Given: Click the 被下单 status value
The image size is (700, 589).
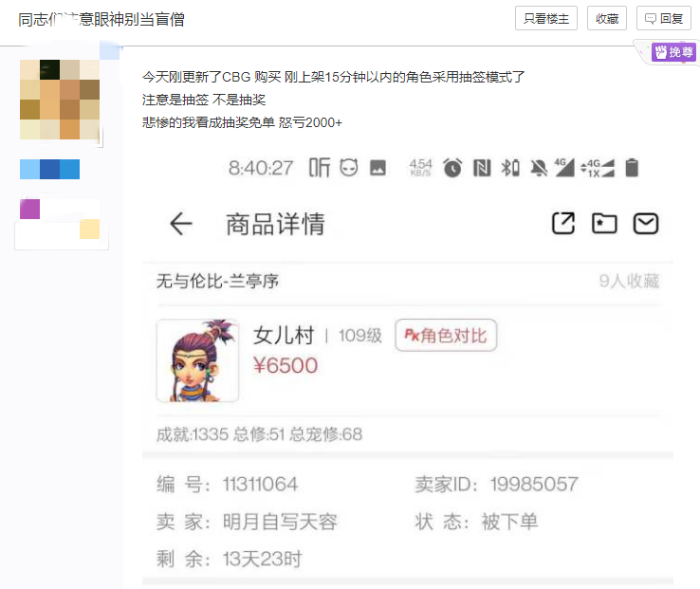Looking at the screenshot, I should (x=509, y=522).
